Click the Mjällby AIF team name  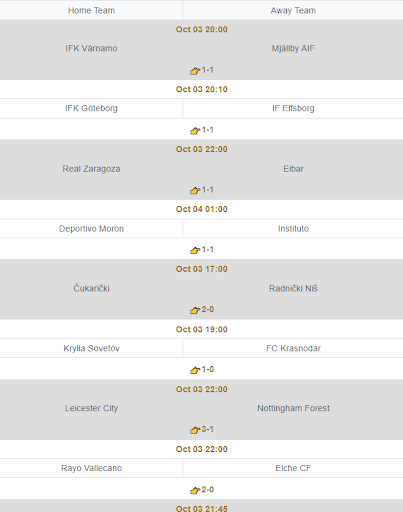(293, 48)
